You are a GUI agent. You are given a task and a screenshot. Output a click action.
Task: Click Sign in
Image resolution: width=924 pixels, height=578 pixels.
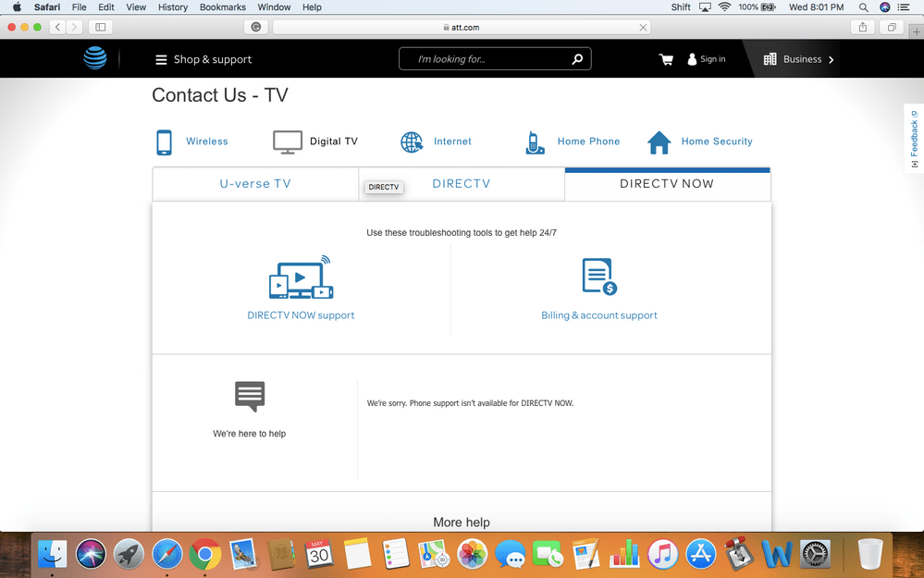click(706, 59)
